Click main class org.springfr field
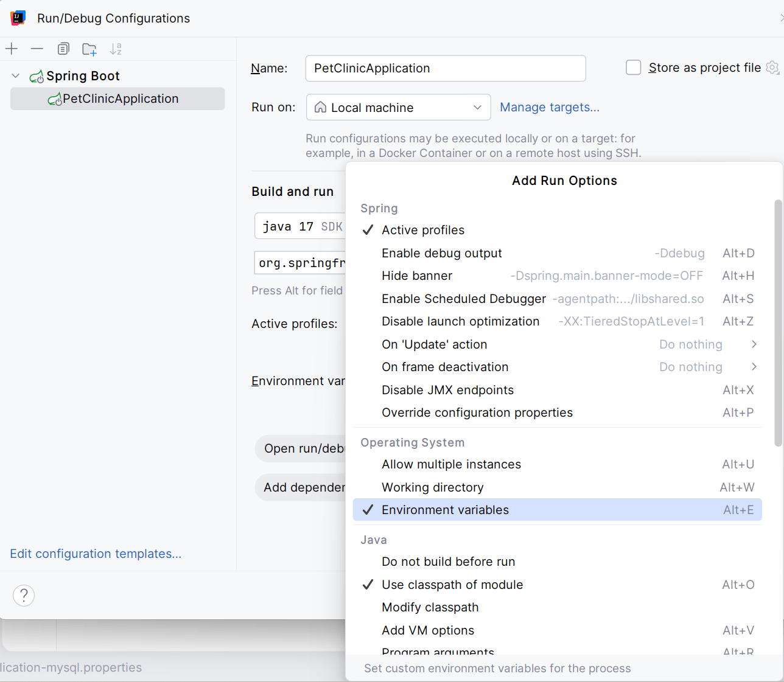The image size is (784, 682). pyautogui.click(x=299, y=263)
